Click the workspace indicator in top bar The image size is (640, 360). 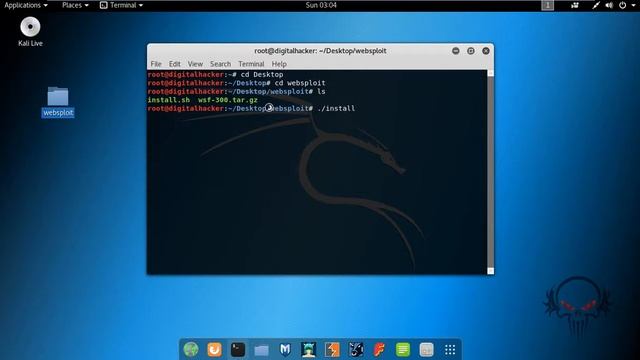(x=547, y=5)
